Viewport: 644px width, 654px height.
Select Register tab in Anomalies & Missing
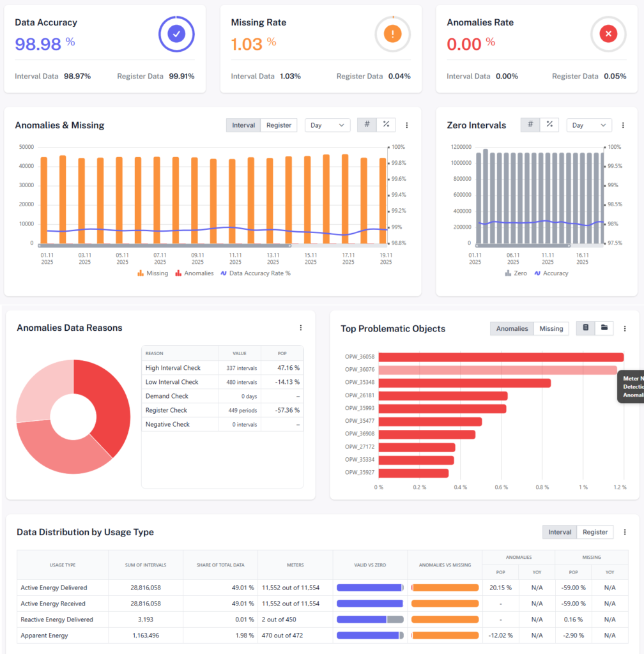coord(279,125)
